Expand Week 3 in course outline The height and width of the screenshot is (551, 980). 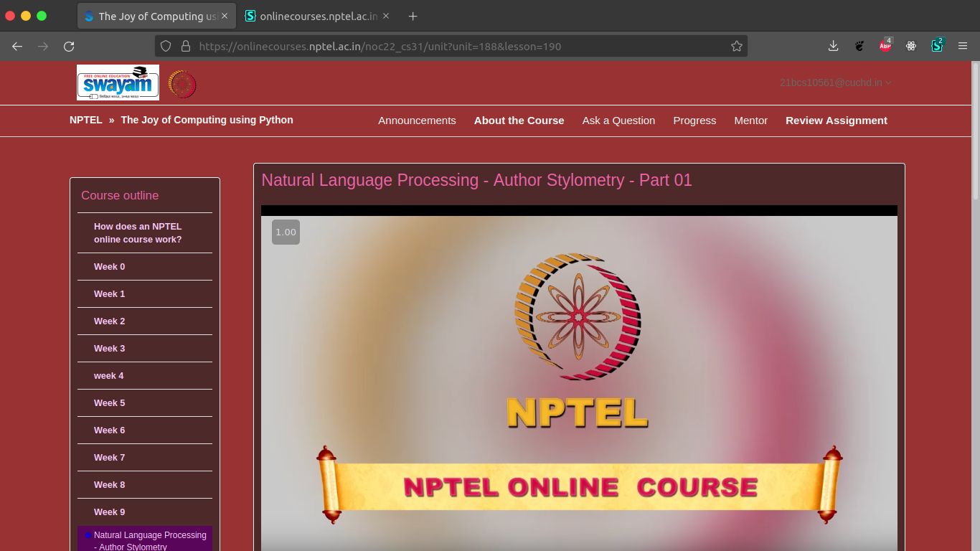[x=145, y=348]
